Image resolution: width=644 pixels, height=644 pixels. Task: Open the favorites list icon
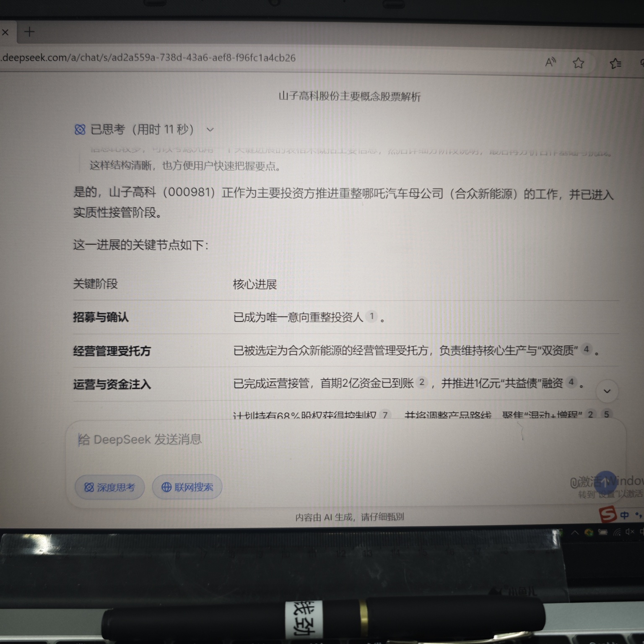[x=615, y=64]
